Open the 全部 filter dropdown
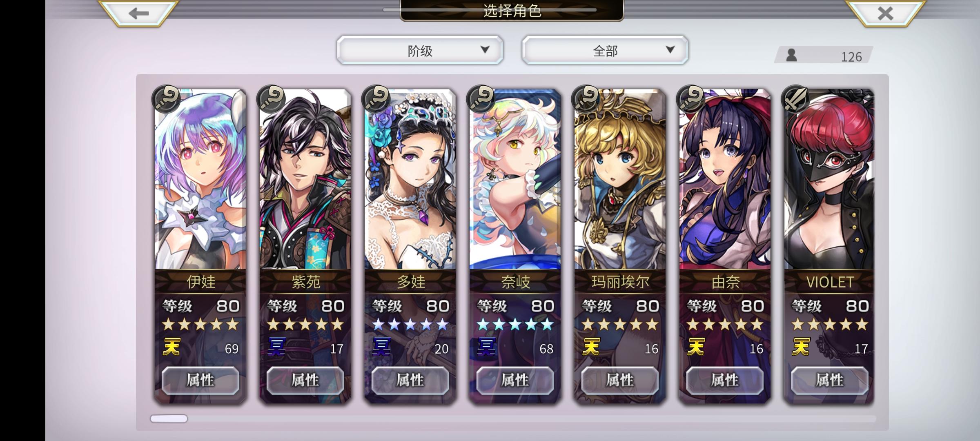980x441 pixels. point(605,50)
